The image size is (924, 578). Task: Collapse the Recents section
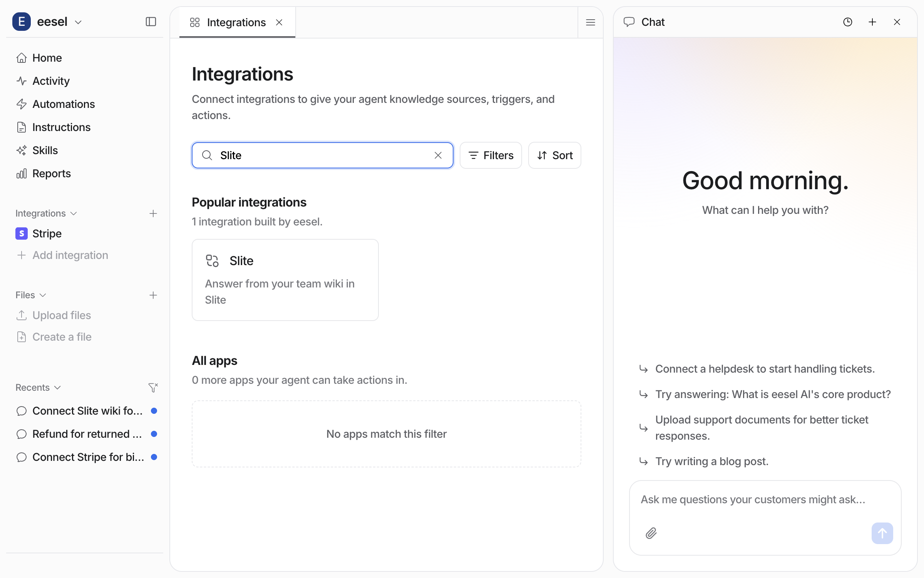(38, 387)
